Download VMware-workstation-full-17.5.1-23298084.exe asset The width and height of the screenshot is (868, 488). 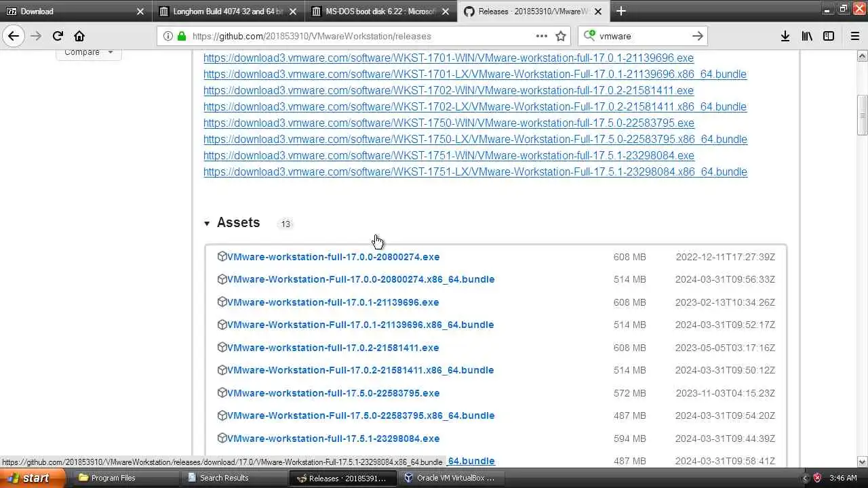tap(333, 439)
